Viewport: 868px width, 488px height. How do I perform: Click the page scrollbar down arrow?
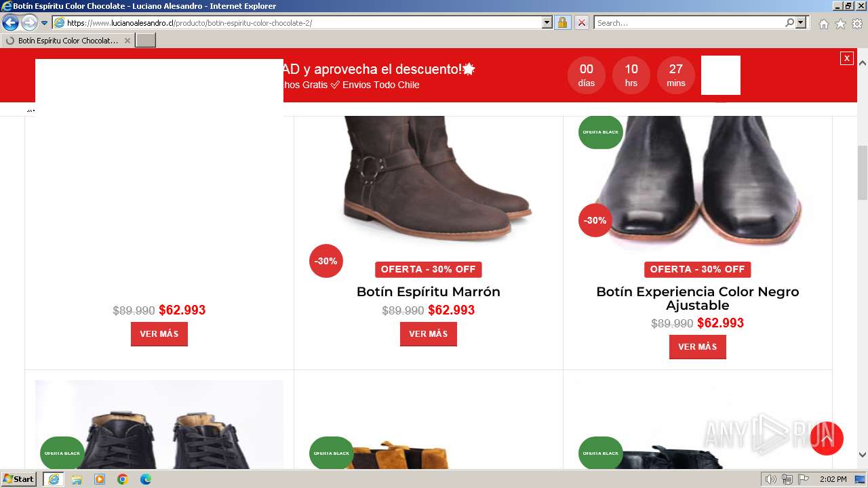pos(863,455)
